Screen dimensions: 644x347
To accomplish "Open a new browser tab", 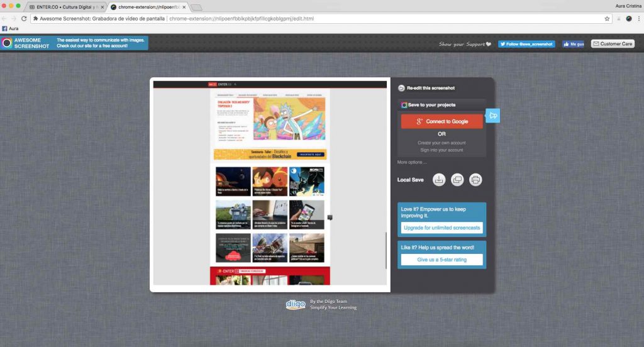I will coord(196,7).
